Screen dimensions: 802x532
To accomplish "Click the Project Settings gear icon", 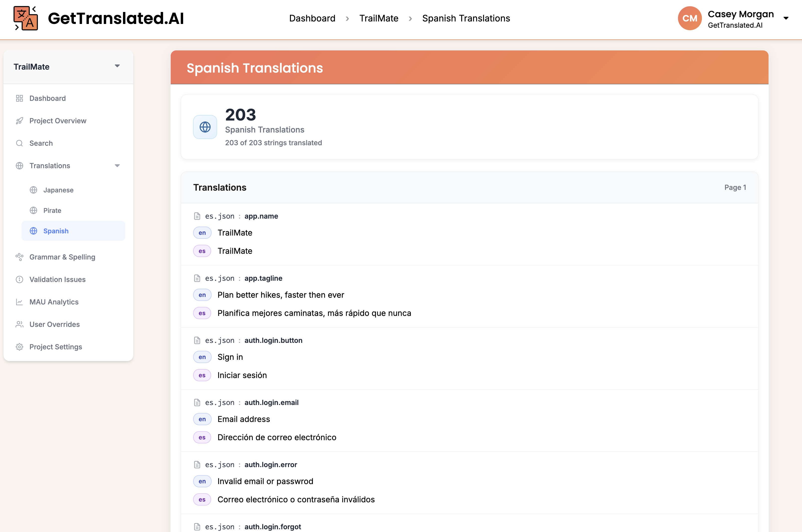I will click(19, 347).
